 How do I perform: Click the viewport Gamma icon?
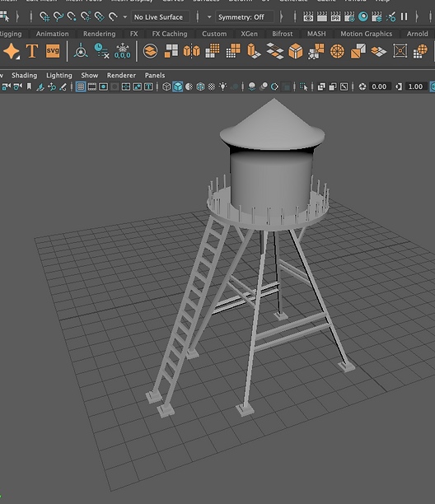[399, 86]
